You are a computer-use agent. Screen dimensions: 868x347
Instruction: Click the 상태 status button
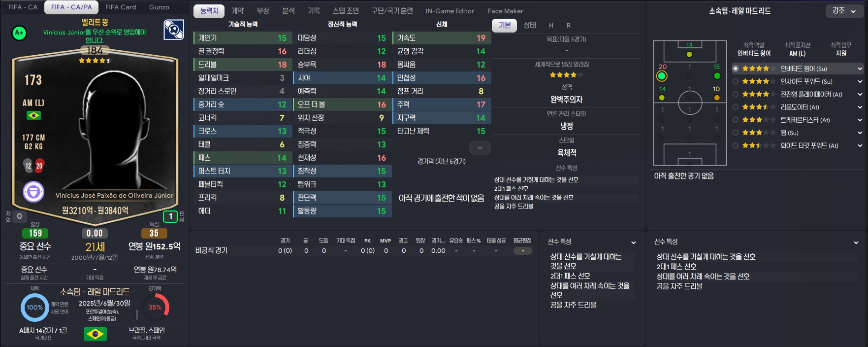(530, 25)
